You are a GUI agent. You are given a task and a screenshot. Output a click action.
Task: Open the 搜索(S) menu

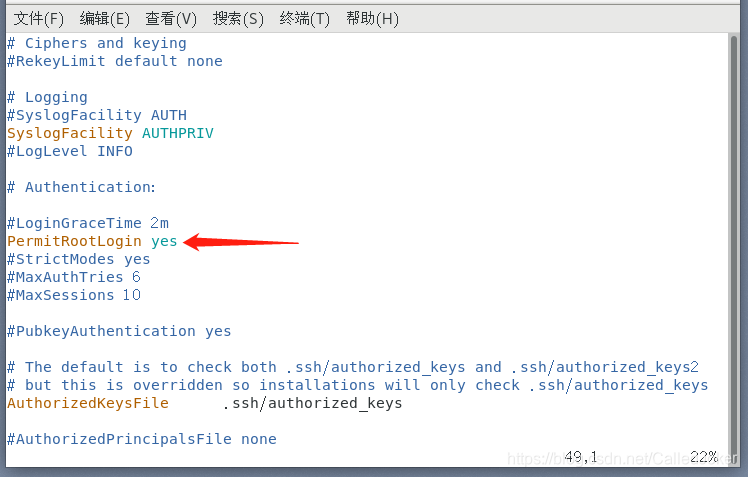pos(238,18)
